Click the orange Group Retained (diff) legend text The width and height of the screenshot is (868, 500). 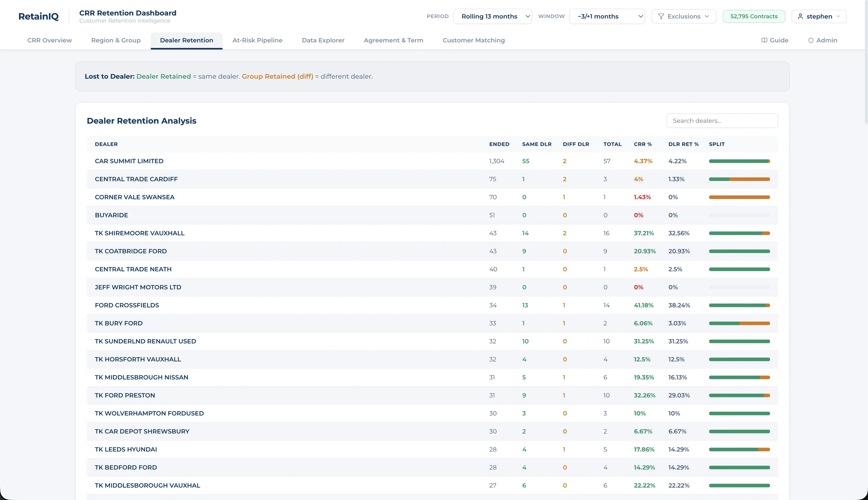click(277, 76)
